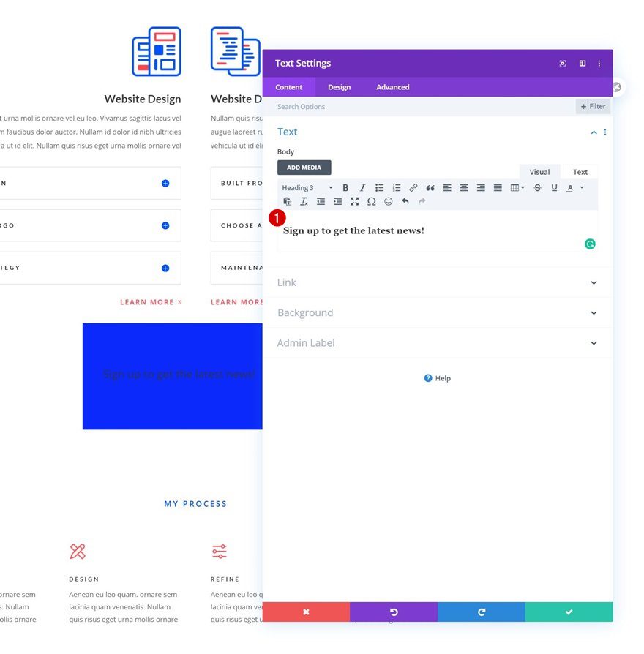The height and width of the screenshot is (654, 644).
Task: Undo the last change in the text editor
Action: pos(405,201)
